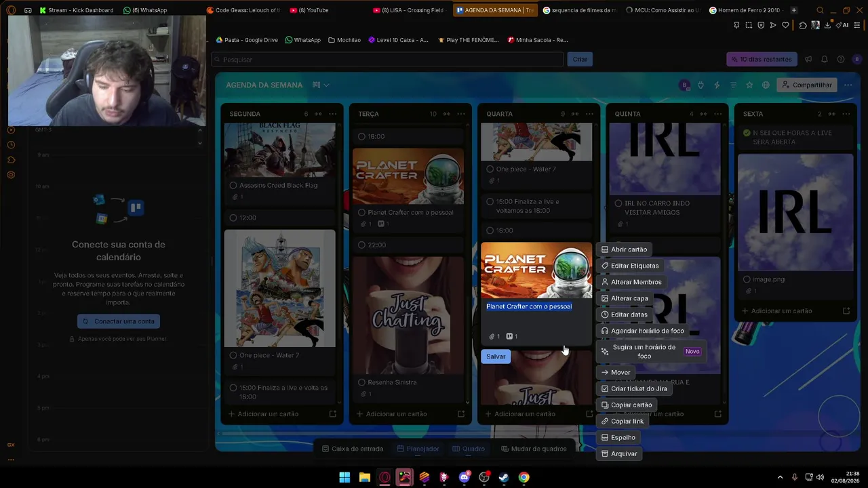The height and width of the screenshot is (488, 868).
Task: Collapse the QUARTA list
Action: click(x=574, y=114)
